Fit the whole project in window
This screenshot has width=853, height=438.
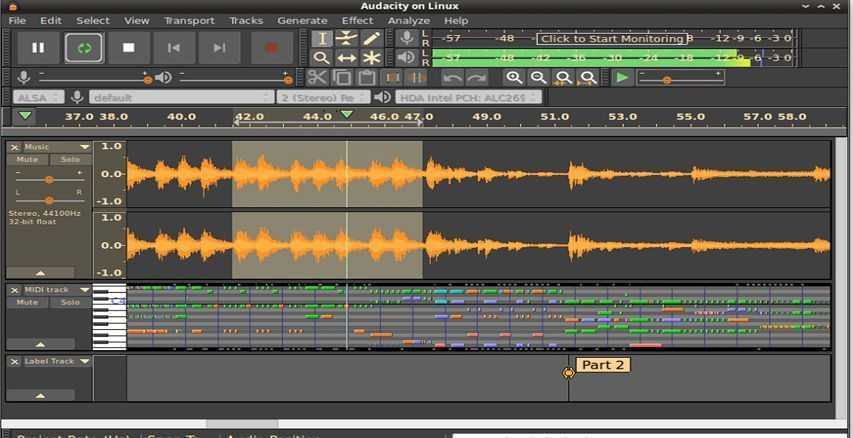pyautogui.click(x=588, y=78)
